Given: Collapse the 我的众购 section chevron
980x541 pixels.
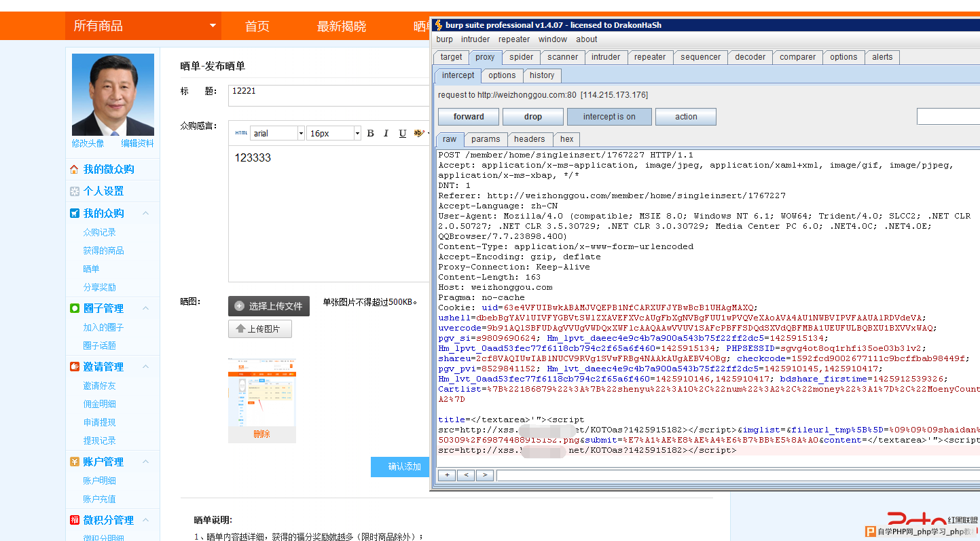Looking at the screenshot, I should pyautogui.click(x=146, y=213).
